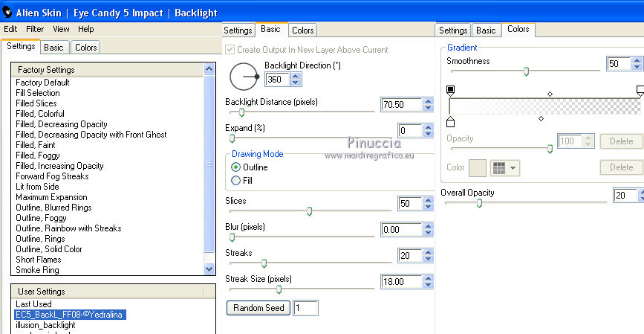Open the Help menu

[x=86, y=29]
